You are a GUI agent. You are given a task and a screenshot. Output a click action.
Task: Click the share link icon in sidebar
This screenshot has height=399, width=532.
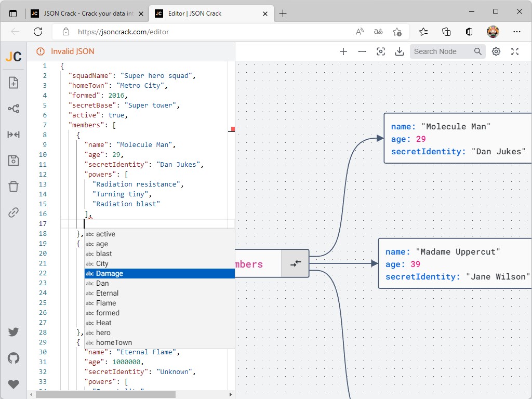coord(14,212)
